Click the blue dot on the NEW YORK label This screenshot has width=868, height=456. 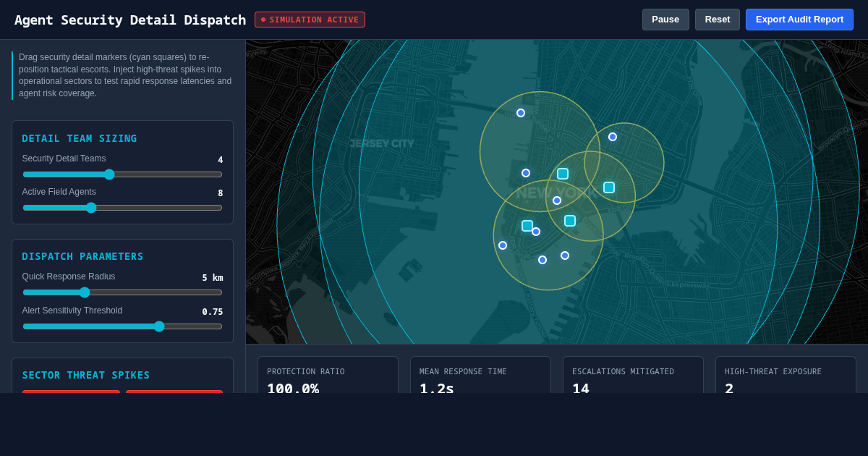pyautogui.click(x=557, y=200)
